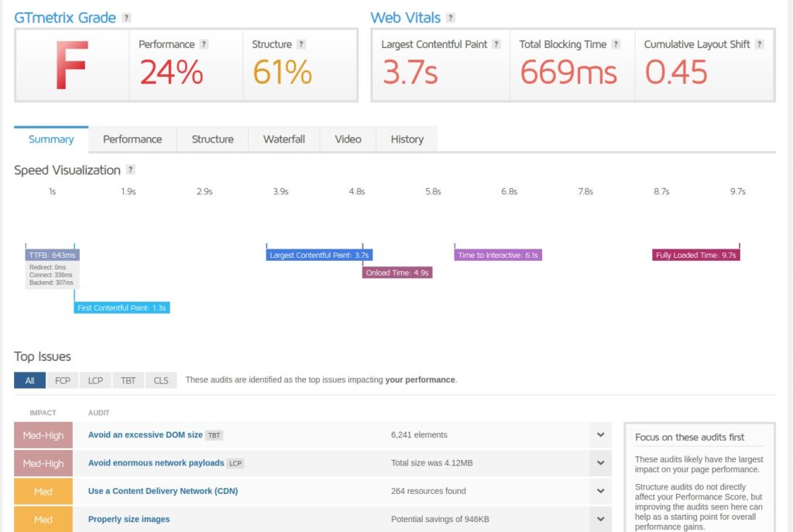Expand the enormous network payloads audit

[600, 463]
